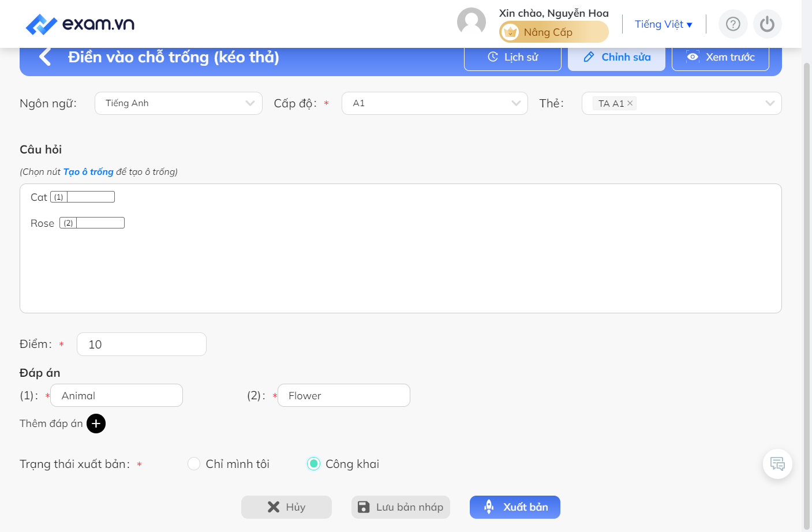The height and width of the screenshot is (532, 812).
Task: Click answer (2) field containing Flower
Action: 344,396
